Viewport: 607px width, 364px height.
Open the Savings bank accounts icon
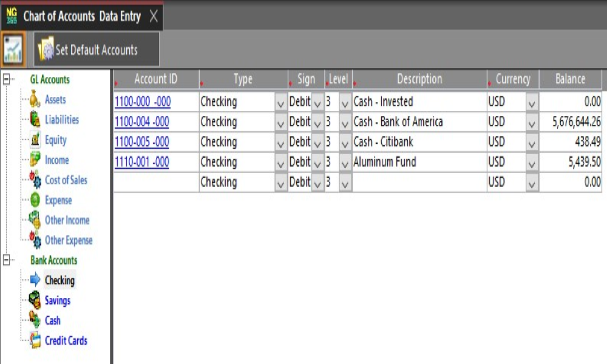[35, 300]
